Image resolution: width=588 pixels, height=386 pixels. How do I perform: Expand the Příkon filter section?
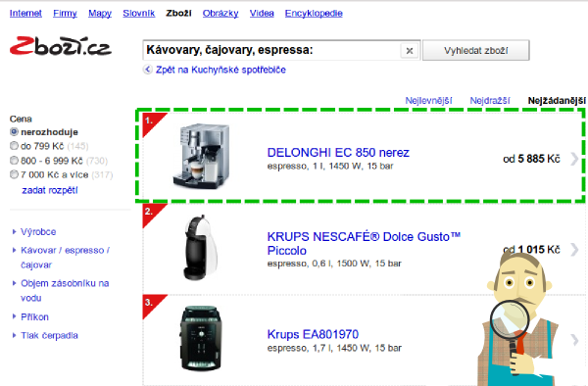[x=34, y=317]
